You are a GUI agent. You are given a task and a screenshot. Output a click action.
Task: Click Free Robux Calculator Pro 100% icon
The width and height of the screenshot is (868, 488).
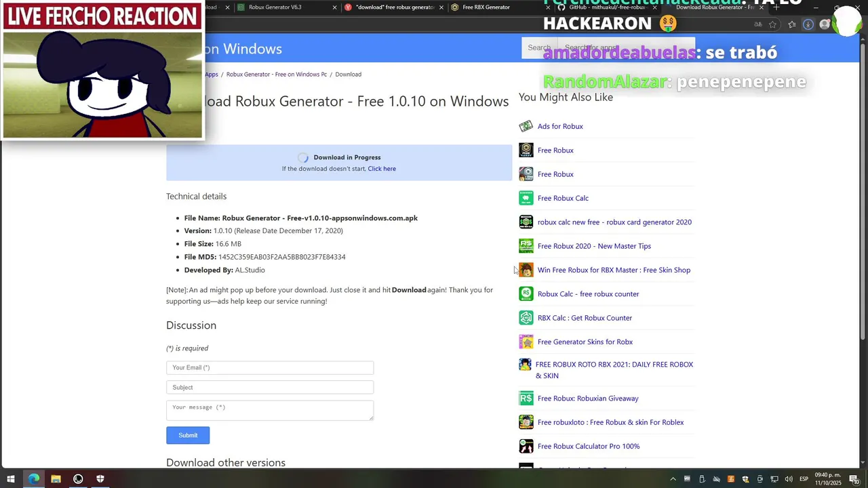pos(526,446)
